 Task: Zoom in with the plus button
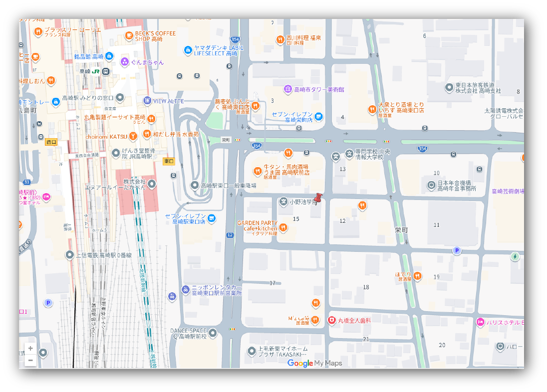tap(30, 348)
